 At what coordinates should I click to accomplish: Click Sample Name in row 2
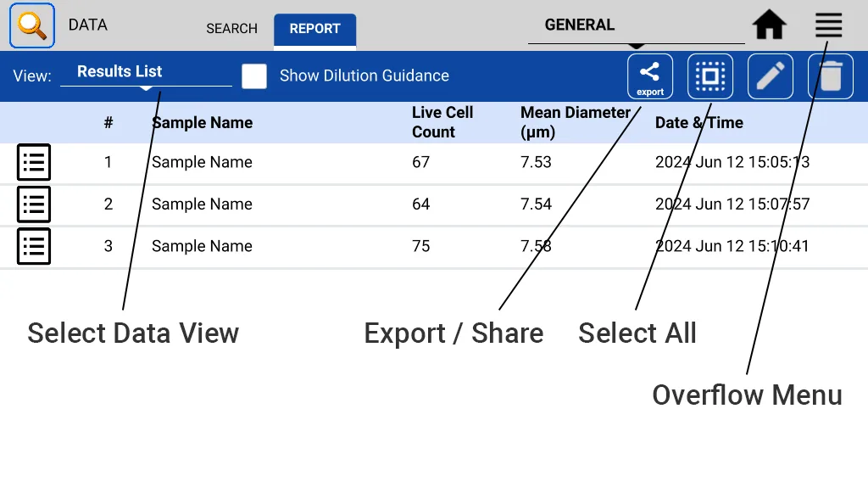(202, 204)
